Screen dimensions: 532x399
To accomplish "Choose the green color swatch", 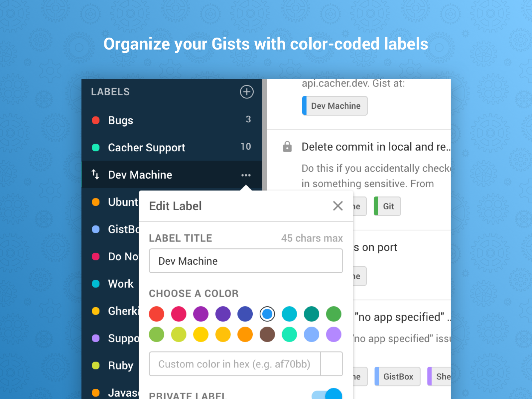I will [x=333, y=314].
